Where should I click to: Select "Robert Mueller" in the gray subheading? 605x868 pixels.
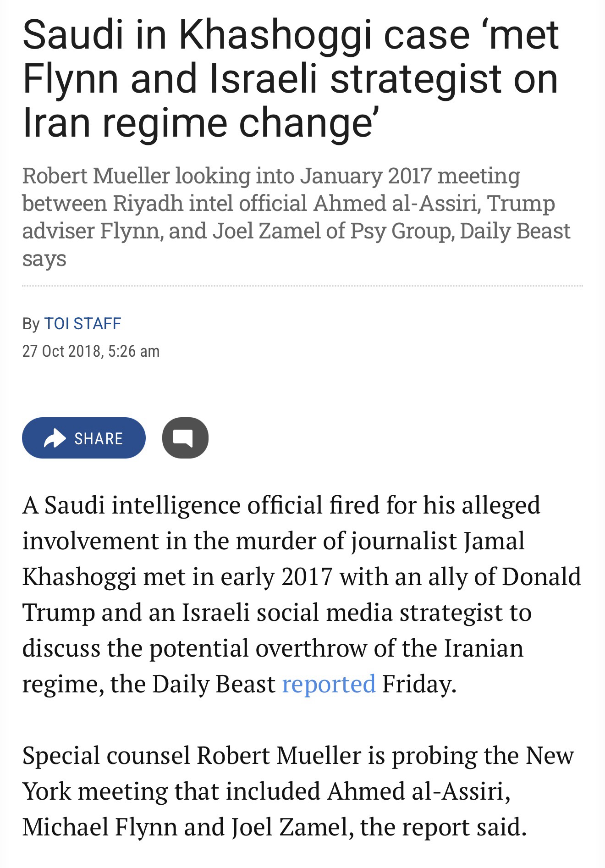click(95, 176)
